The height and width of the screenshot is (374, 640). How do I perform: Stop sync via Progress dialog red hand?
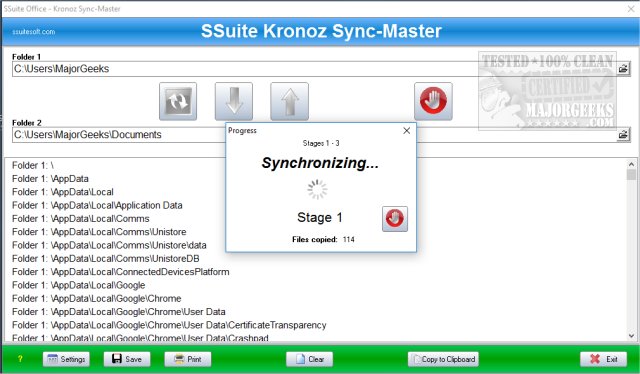(x=395, y=219)
